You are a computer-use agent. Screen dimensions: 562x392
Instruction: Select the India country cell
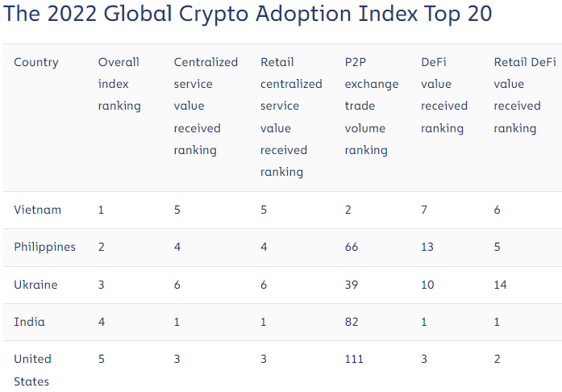29,322
